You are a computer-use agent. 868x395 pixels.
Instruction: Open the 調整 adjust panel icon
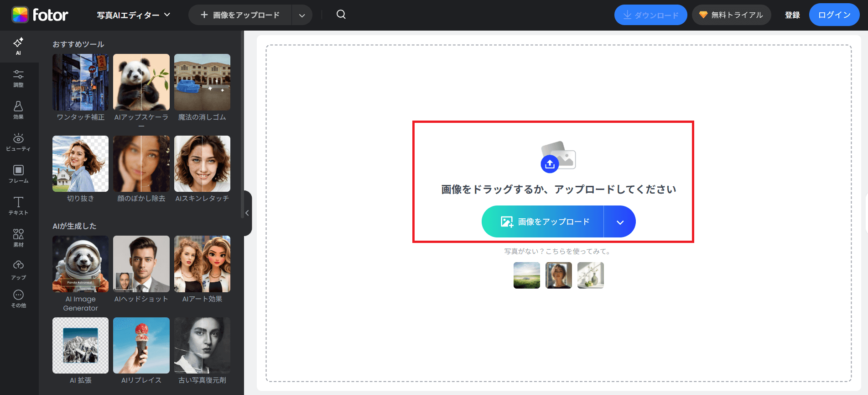(x=18, y=78)
